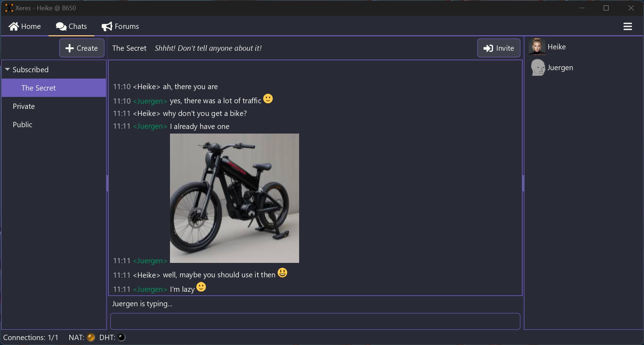Screen dimensions: 644x345
Task: Switch to the Chats tab
Action: click(71, 26)
